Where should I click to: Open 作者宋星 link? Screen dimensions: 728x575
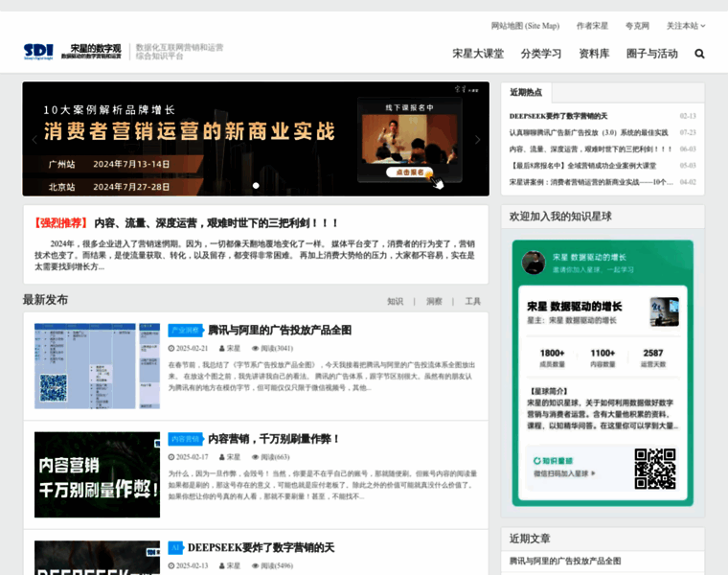pyautogui.click(x=592, y=26)
